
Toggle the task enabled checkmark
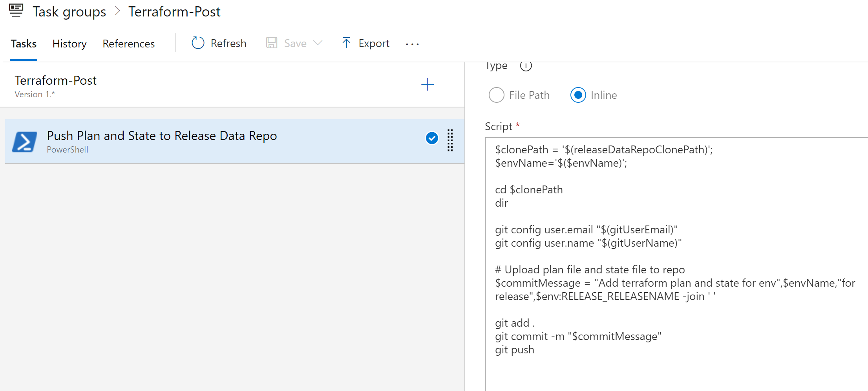coord(431,138)
